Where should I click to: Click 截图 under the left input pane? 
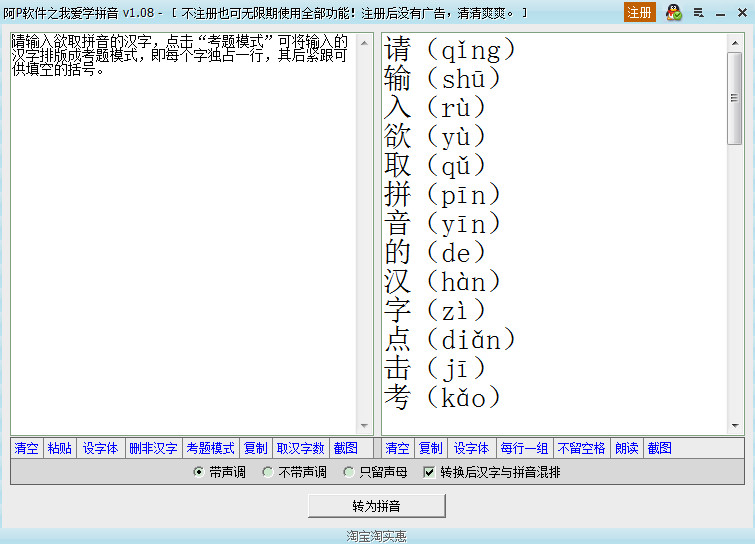[x=346, y=448]
